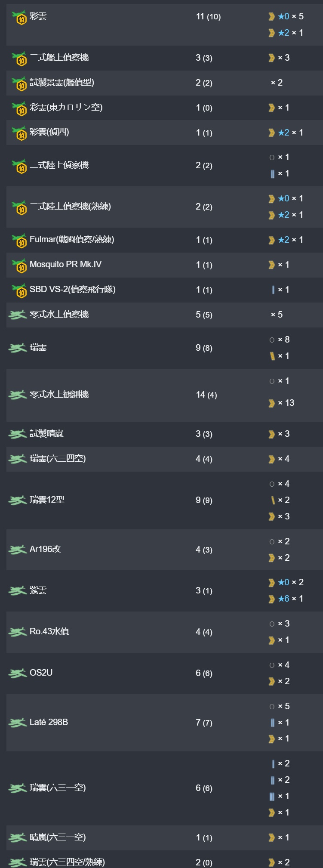This screenshot has width=323, height=868.
Task: Click the gold proficiency chevron beside 零式水上観測機 × 13
Action: pyautogui.click(x=272, y=403)
